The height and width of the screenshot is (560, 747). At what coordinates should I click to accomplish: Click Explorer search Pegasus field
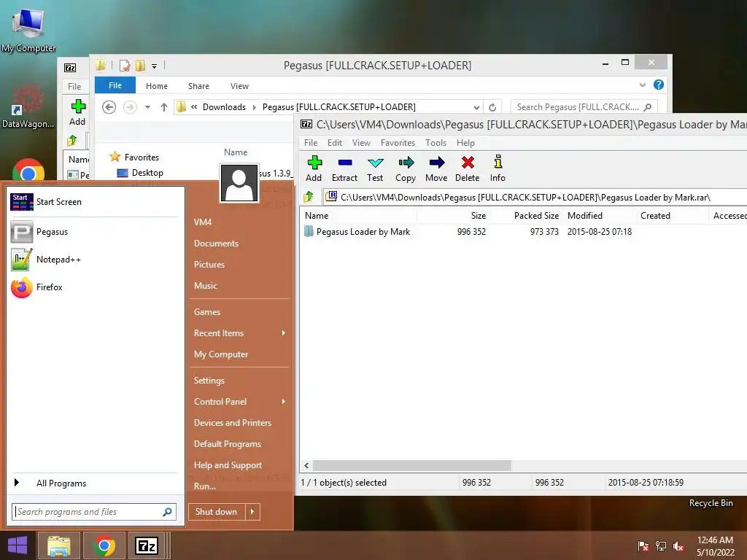pyautogui.click(x=584, y=107)
